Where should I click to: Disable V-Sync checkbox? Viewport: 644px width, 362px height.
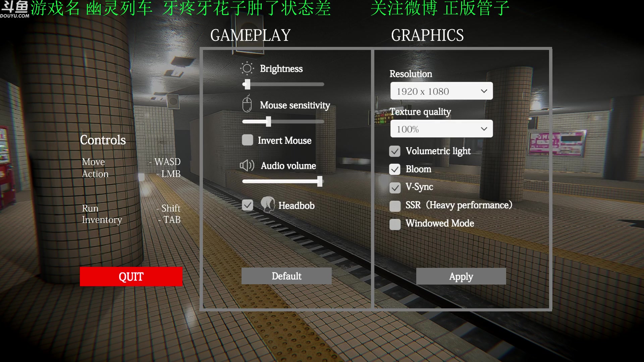[395, 188]
